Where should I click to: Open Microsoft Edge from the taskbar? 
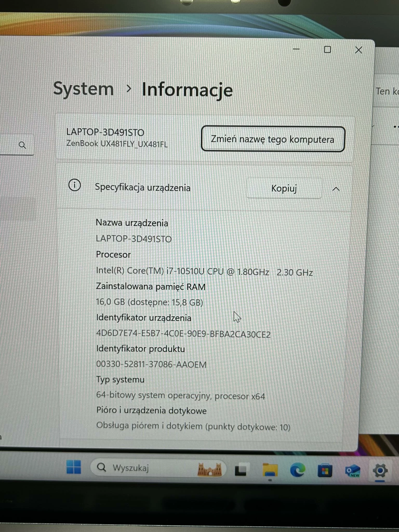[297, 470]
